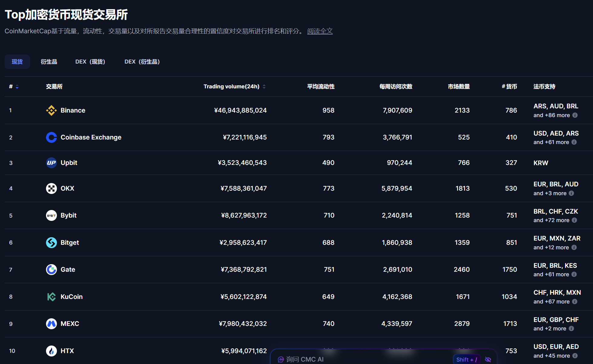This screenshot has width=593, height=364.
Task: Click the Gate logo icon
Action: 51,270
